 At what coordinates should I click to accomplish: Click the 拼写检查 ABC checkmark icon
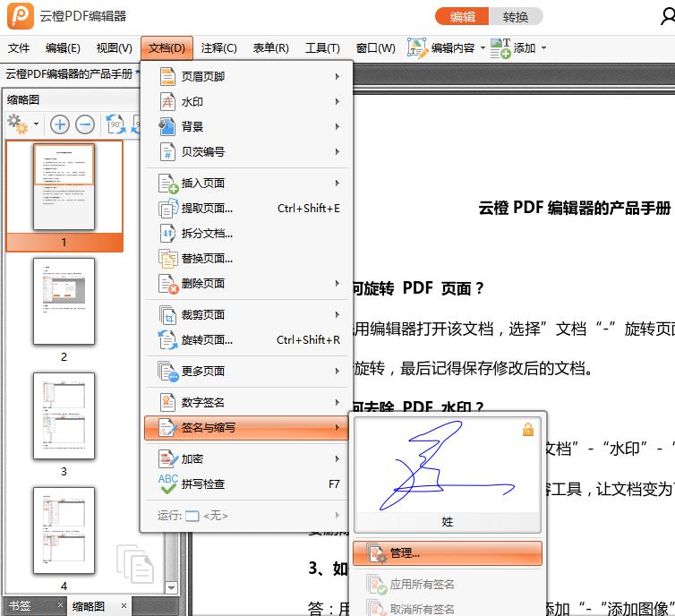(168, 483)
